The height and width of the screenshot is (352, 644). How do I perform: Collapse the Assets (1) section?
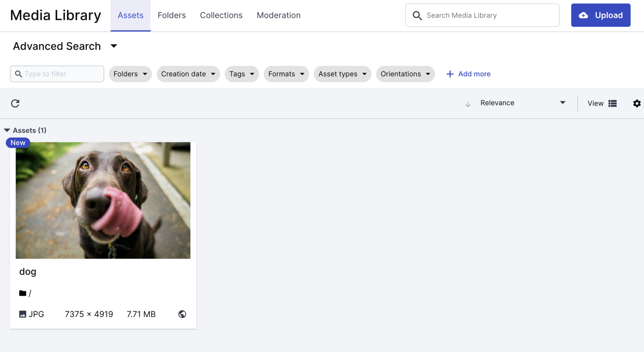7,130
